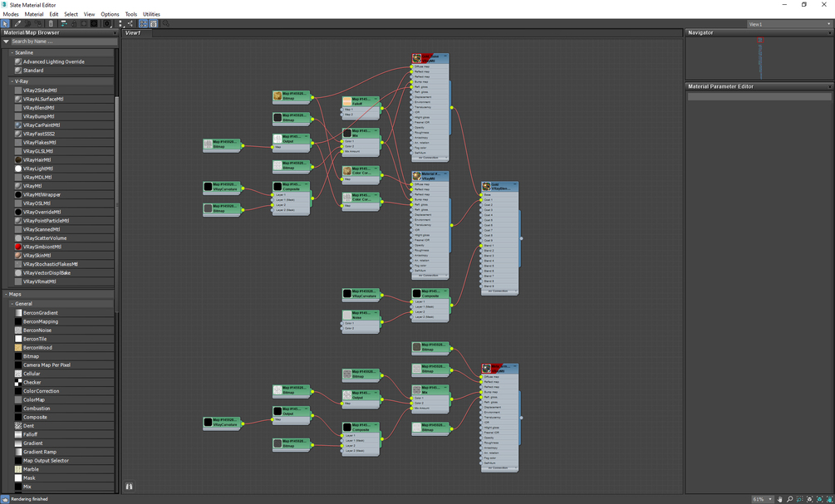Open the Edit menu
835x504 pixels.
point(54,14)
